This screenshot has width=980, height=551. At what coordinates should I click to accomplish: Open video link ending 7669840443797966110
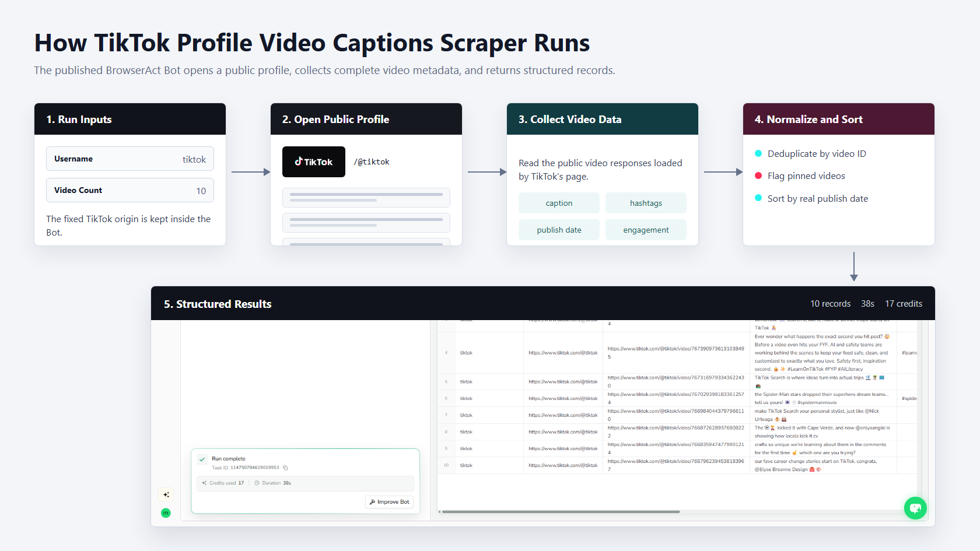pyautogui.click(x=675, y=415)
